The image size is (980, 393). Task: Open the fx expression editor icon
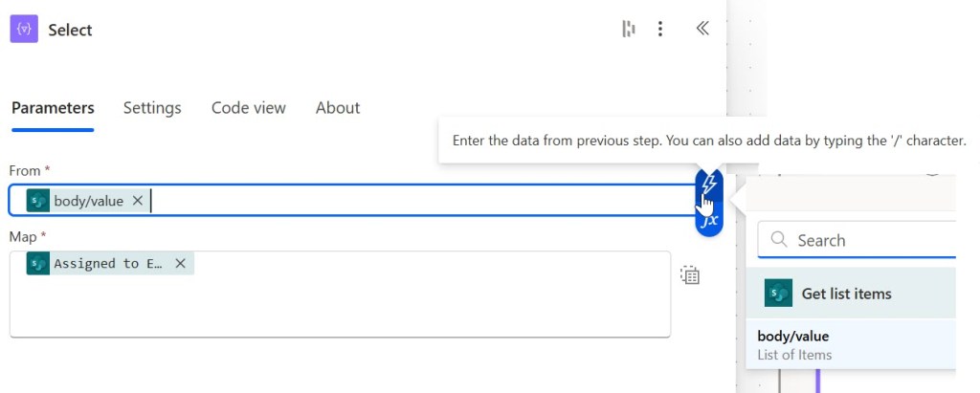point(709,220)
